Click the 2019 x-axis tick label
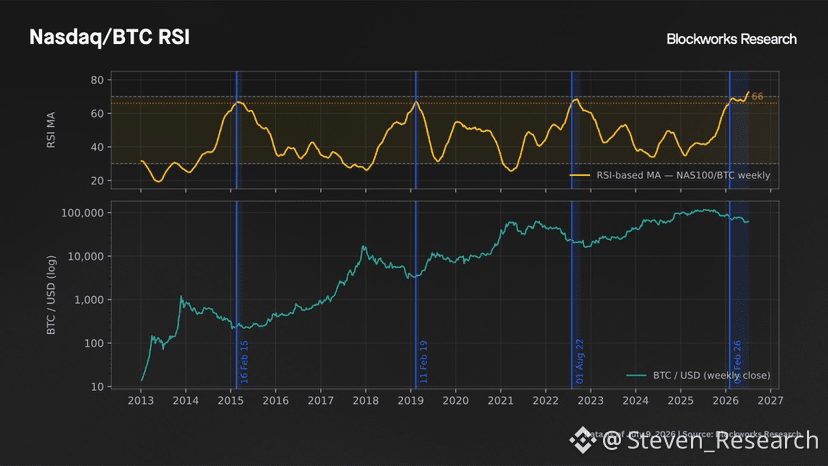Viewport: 828px width, 466px height. [x=410, y=400]
